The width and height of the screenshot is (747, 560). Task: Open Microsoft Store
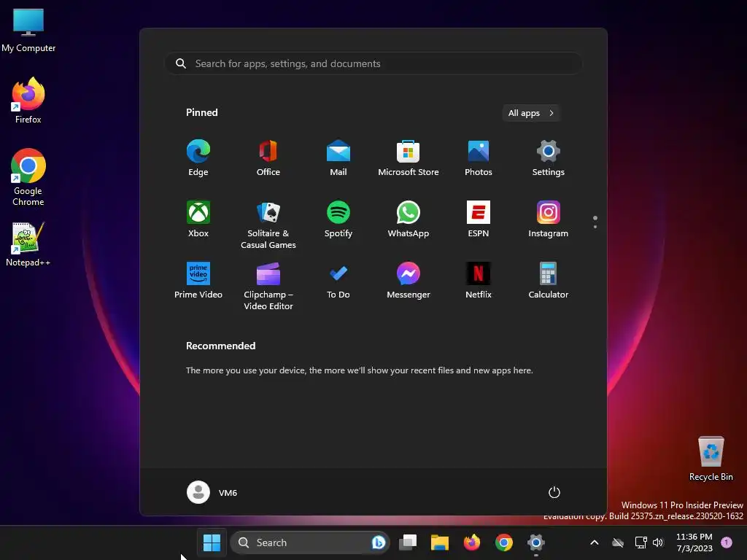point(409,158)
